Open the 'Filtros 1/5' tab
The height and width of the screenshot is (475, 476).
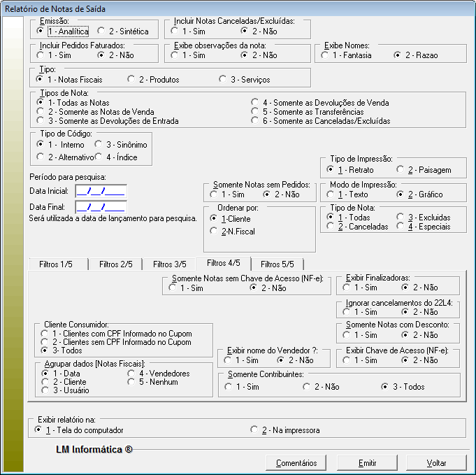57,264
